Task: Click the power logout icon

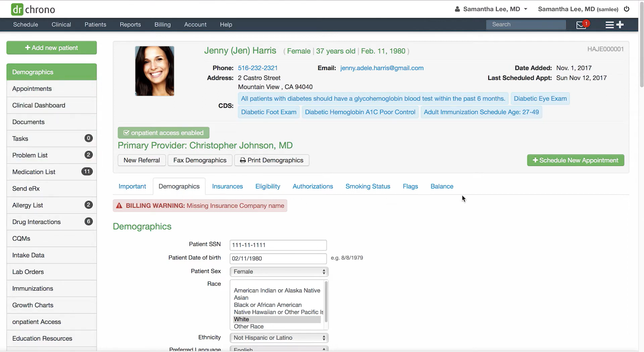Action: click(x=627, y=9)
